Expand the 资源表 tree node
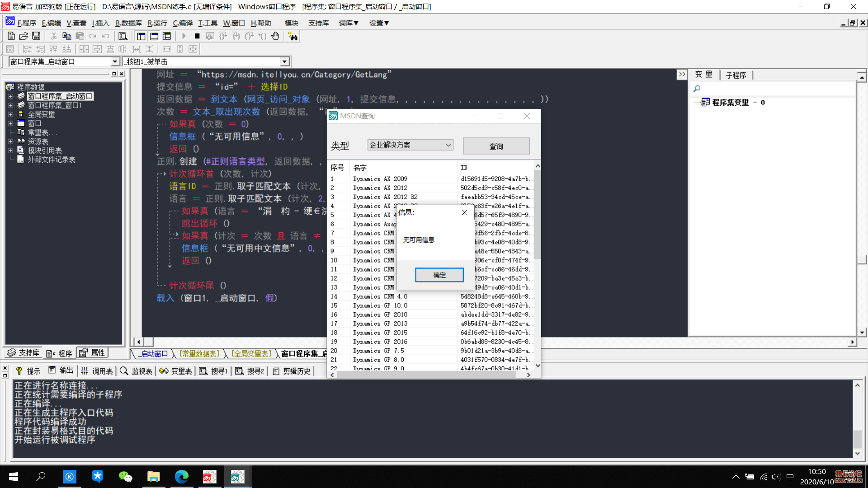868x488 pixels. pyautogui.click(x=10, y=141)
